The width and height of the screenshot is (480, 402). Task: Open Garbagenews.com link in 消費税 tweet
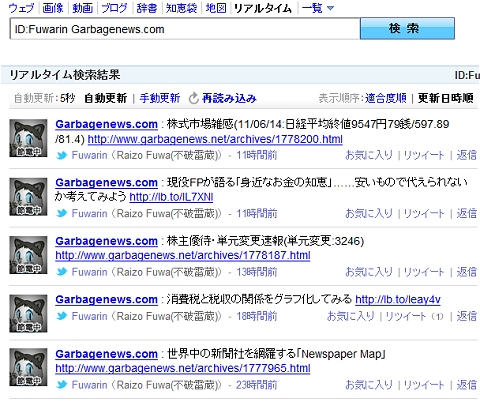point(106,299)
